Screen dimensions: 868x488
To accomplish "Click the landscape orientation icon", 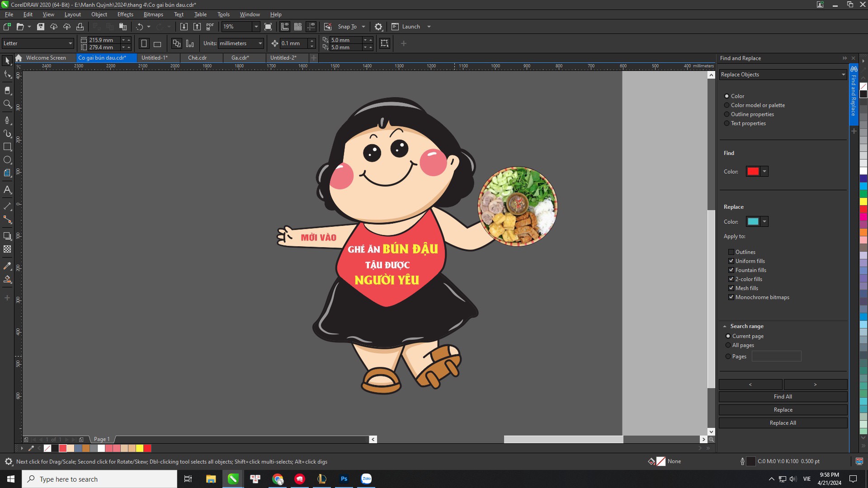I will tap(157, 44).
